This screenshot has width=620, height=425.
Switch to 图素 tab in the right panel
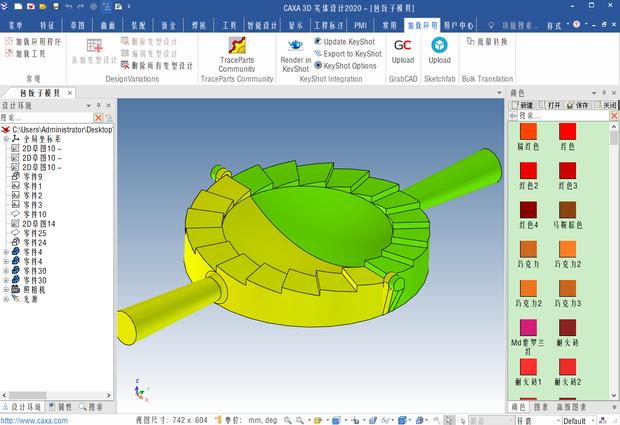coord(541,407)
